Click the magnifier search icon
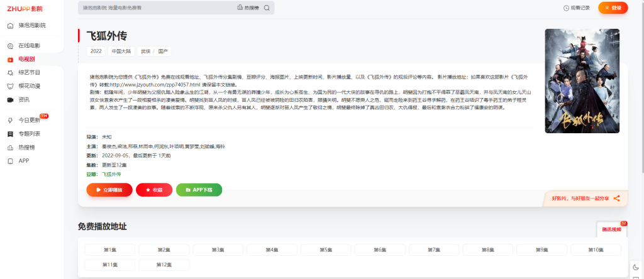 pyautogui.click(x=267, y=8)
